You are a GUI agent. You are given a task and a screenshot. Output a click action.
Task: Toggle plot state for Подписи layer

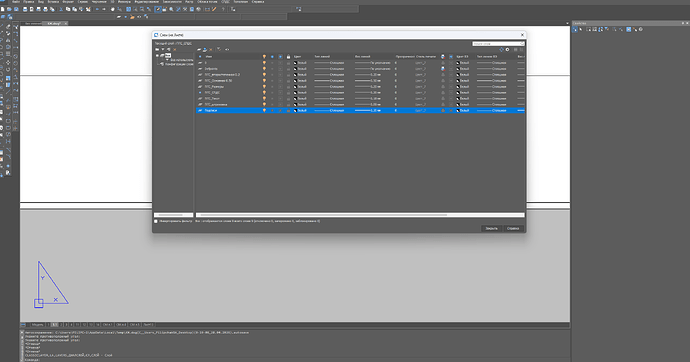tap(443, 110)
